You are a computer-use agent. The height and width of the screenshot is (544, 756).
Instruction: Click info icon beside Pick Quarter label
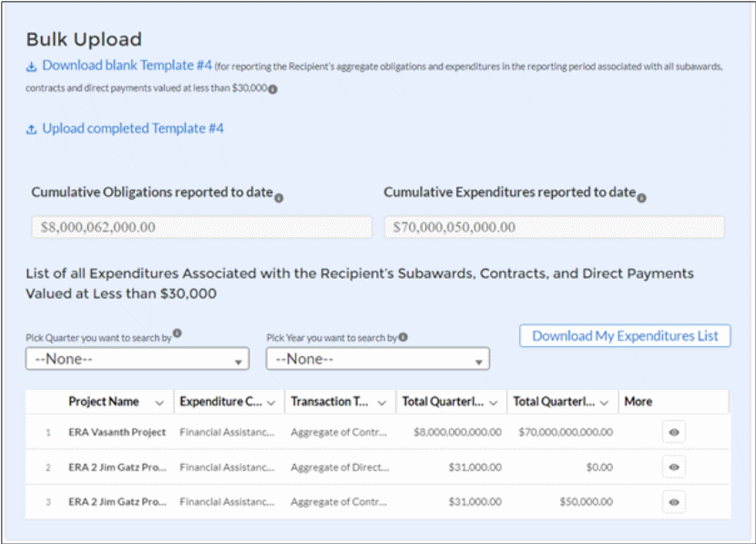[177, 334]
